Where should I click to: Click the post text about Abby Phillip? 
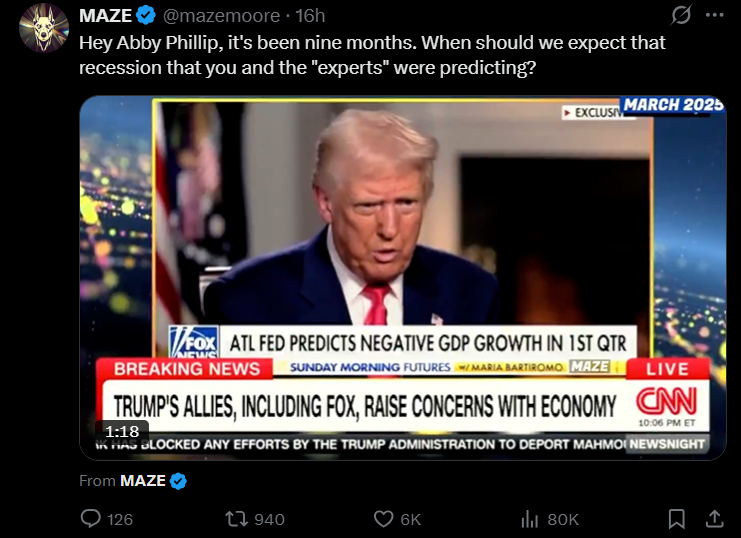(x=372, y=55)
